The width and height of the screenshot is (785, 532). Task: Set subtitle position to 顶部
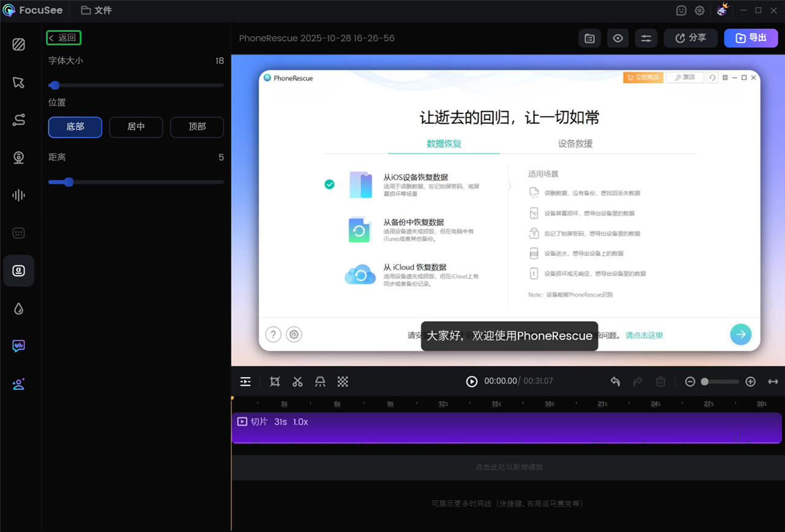pyautogui.click(x=197, y=127)
